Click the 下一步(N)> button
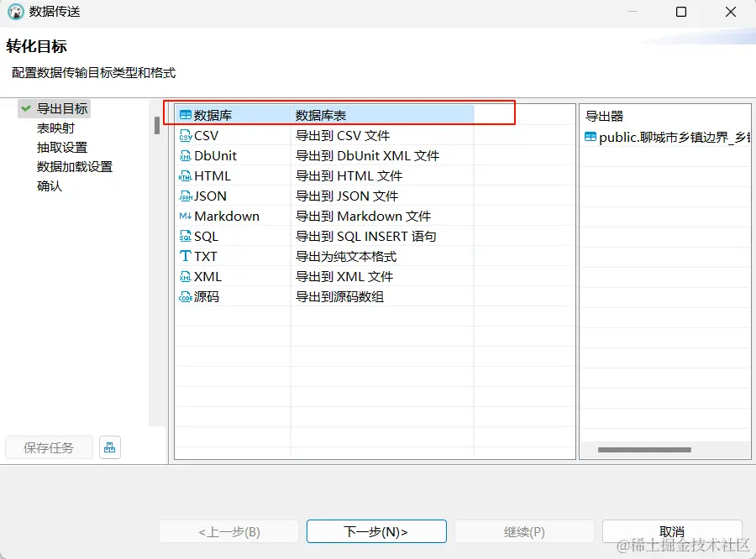756x559 pixels. (x=376, y=531)
